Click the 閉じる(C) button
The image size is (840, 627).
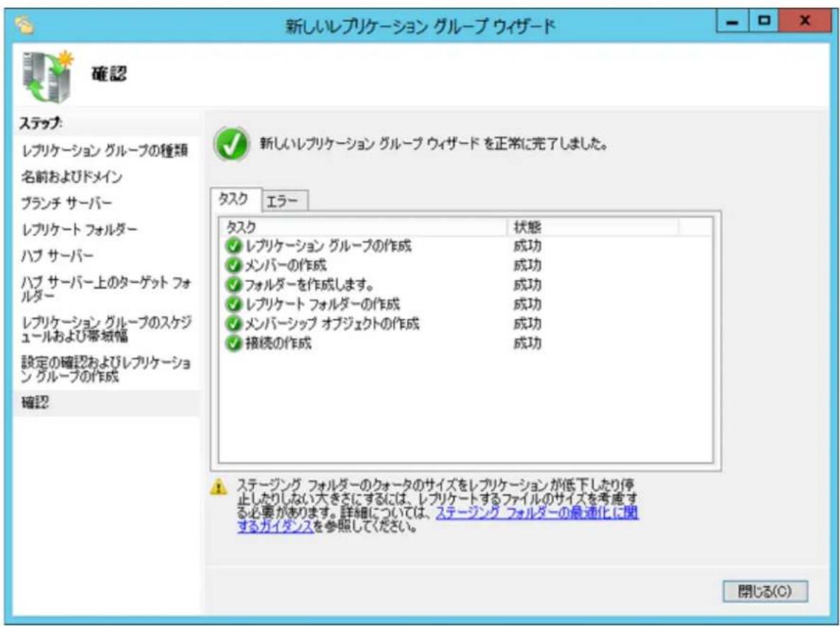[765, 591]
